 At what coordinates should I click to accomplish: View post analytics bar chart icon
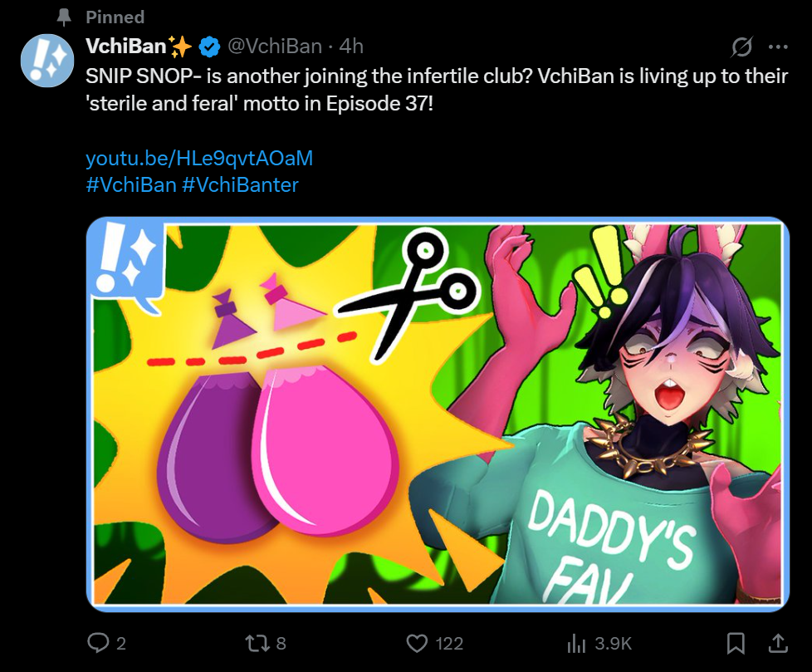576,644
